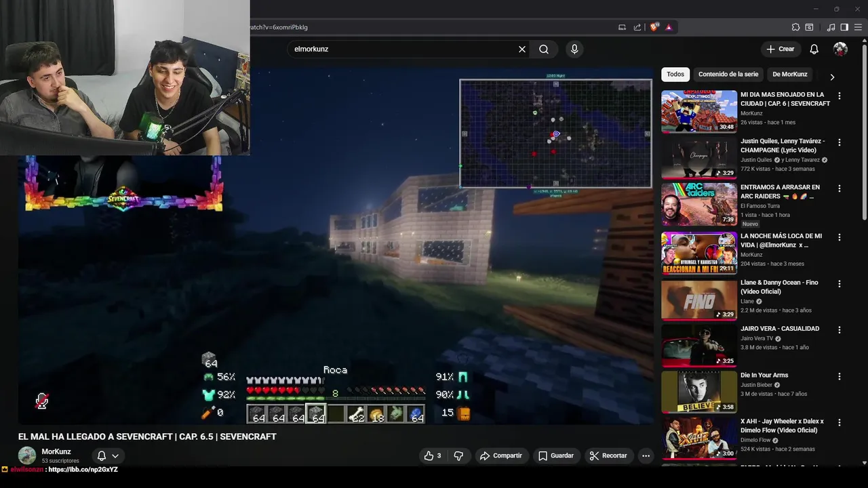Click the Recortar clip button

(608, 455)
